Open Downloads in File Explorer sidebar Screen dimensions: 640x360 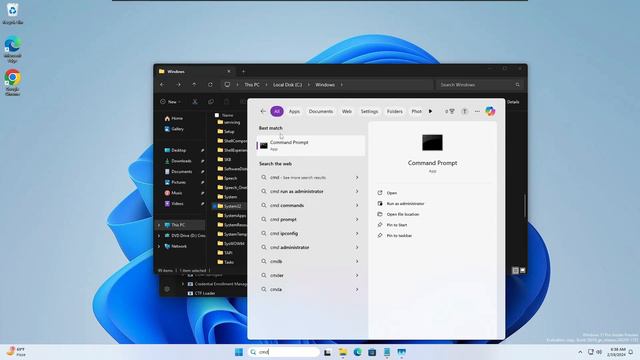tap(178, 161)
